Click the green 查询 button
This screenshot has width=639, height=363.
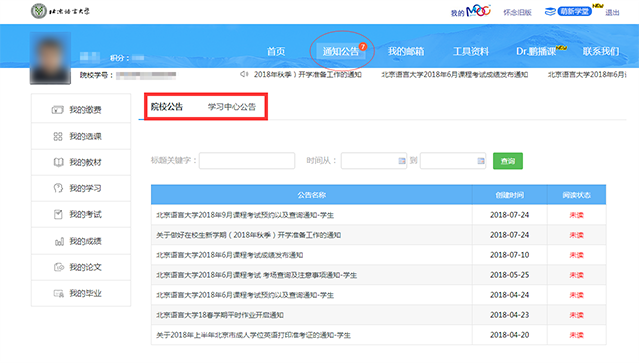click(508, 161)
